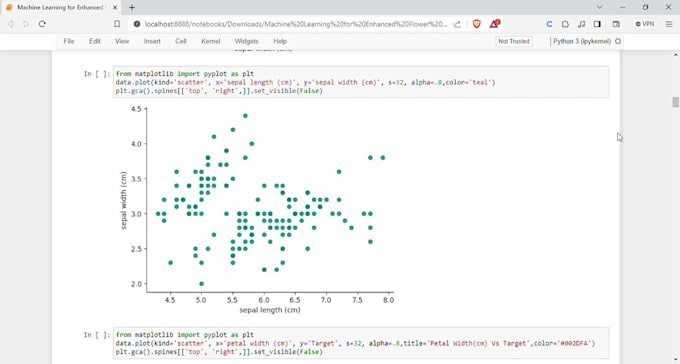Image resolution: width=680 pixels, height=364 pixels.
Task: Click the 'sepal width (cm)' axis label
Action: pos(124,200)
